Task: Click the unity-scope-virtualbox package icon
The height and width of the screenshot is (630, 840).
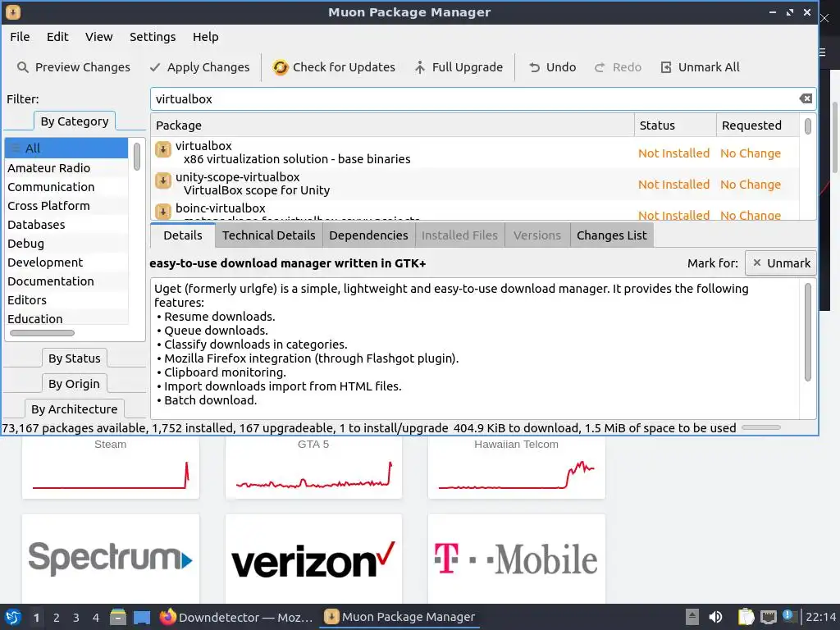Action: pos(163,180)
